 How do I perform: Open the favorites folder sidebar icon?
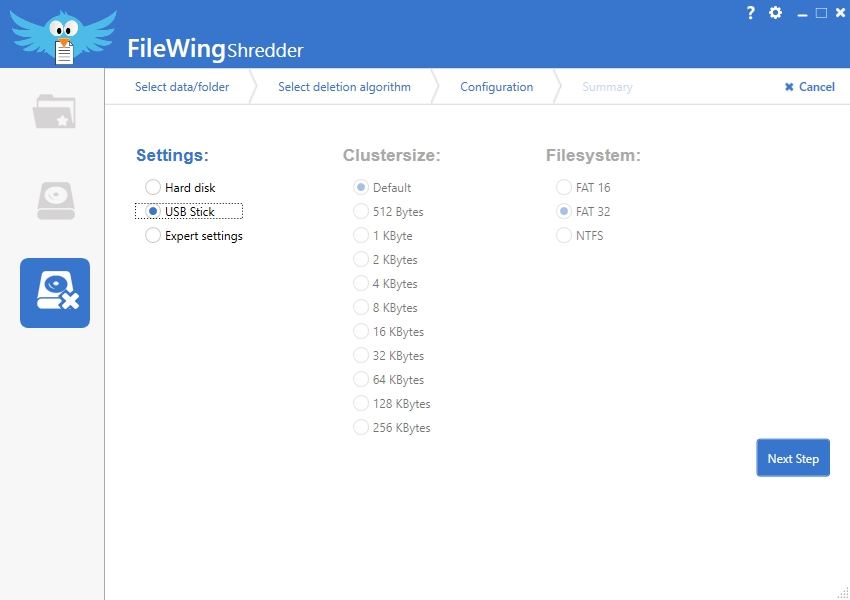click(x=54, y=112)
